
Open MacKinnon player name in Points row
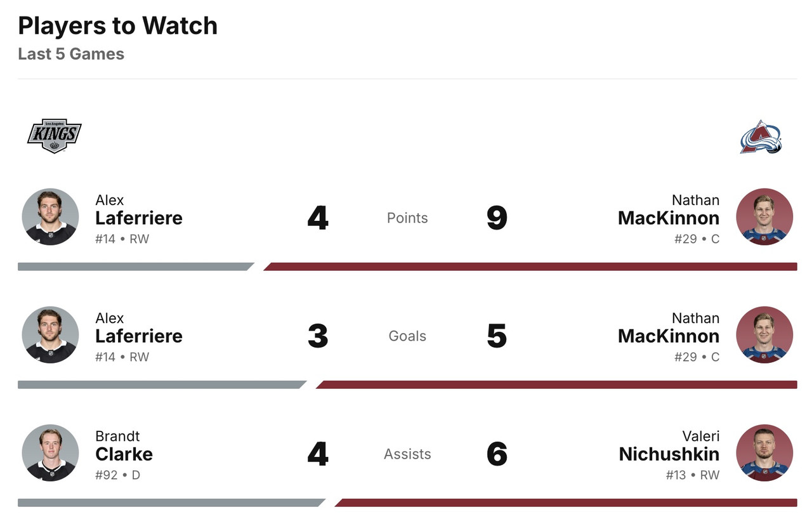click(x=669, y=218)
